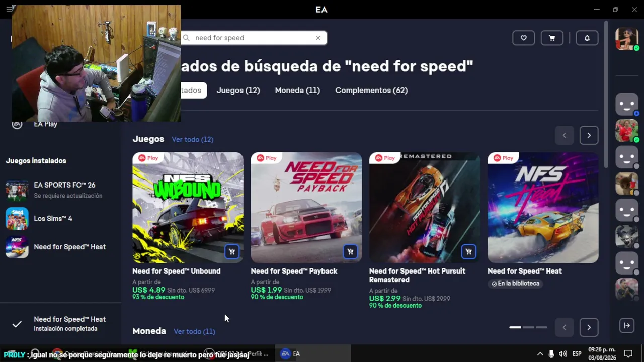Open your profile avatar at the top of the friends bar
This screenshot has width=644, height=362.
click(x=627, y=39)
